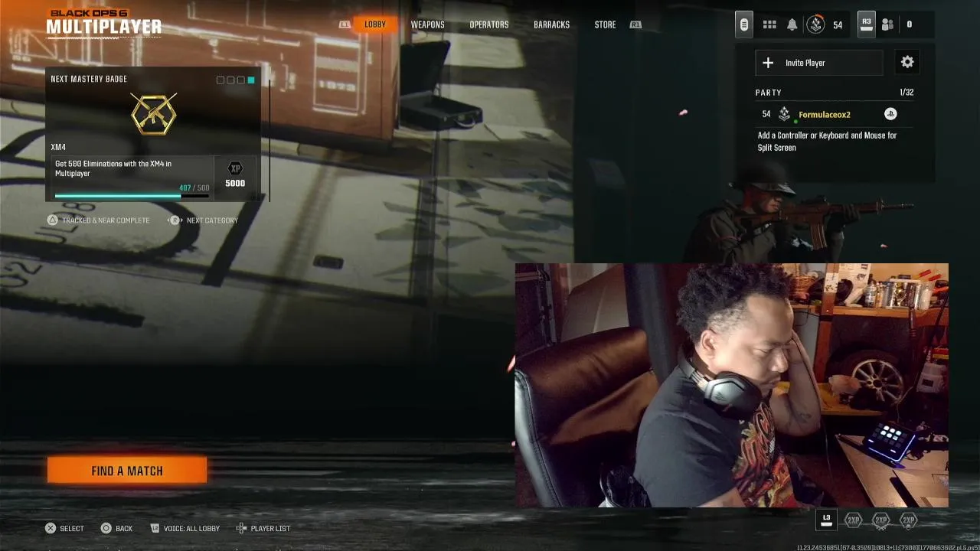Open the Operators tab
The image size is (980, 551).
pyautogui.click(x=489, y=24)
